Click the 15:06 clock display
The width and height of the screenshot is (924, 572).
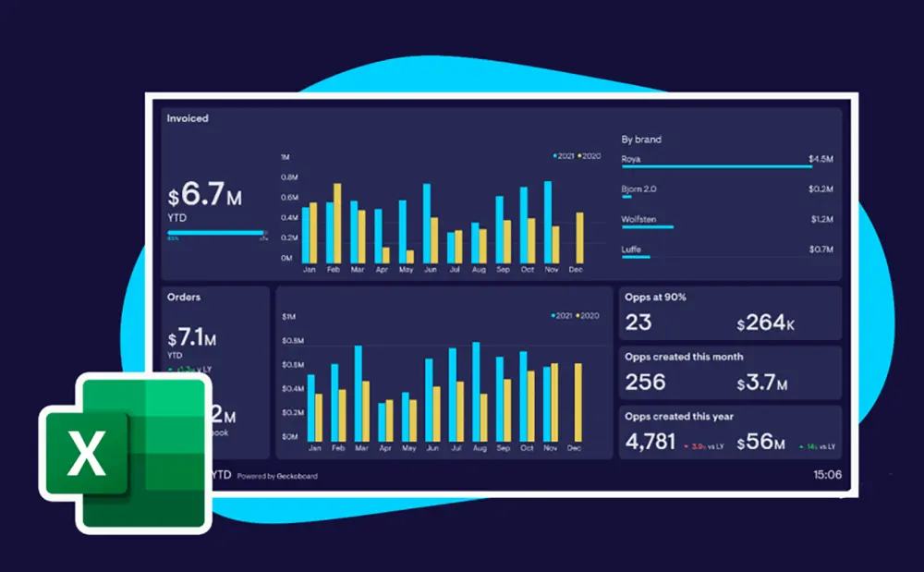pos(826,474)
